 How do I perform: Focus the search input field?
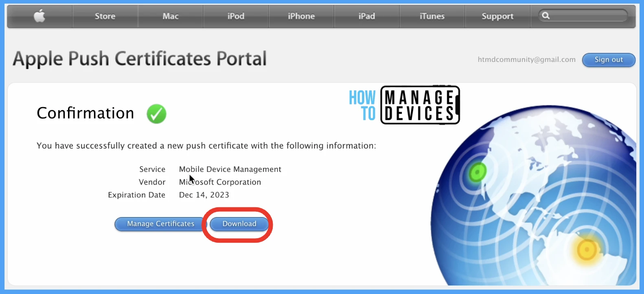click(x=583, y=15)
